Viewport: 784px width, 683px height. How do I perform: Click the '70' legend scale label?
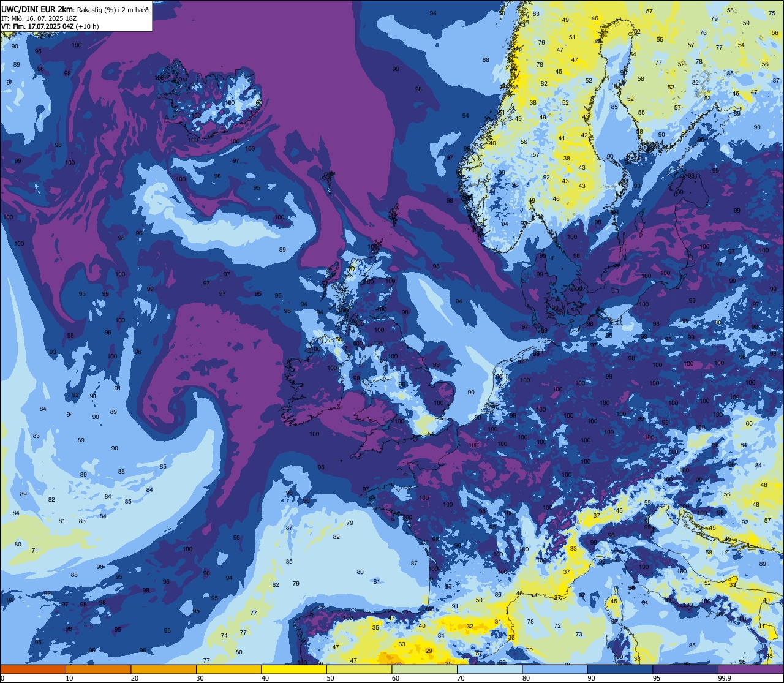click(461, 678)
